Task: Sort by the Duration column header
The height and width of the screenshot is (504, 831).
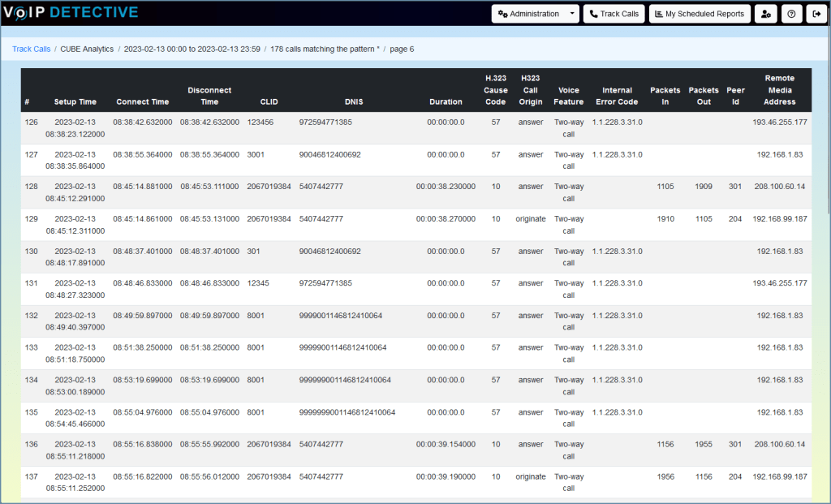Action: tap(446, 101)
